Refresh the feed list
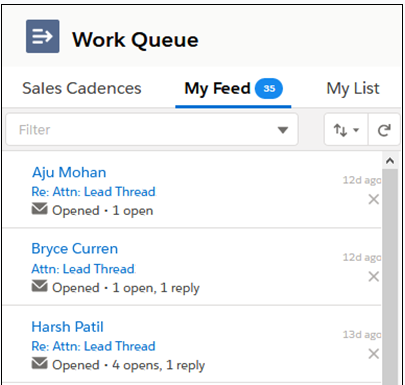405x385 pixels. tap(384, 130)
